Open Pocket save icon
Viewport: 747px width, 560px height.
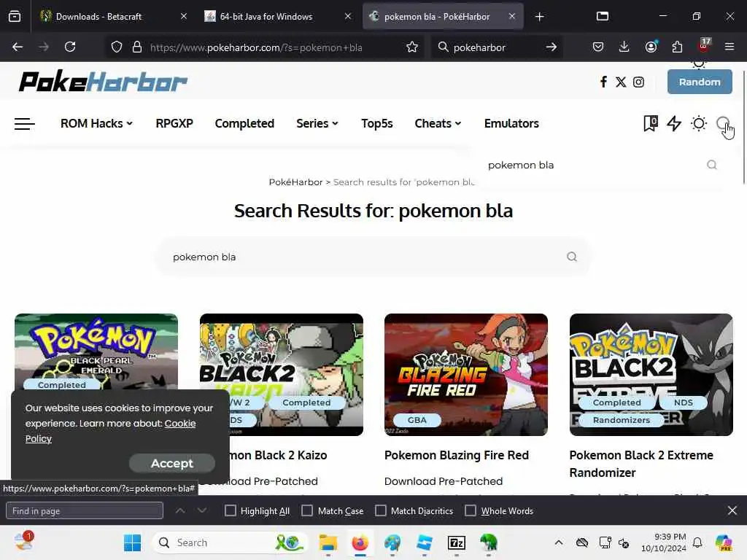[x=598, y=47]
